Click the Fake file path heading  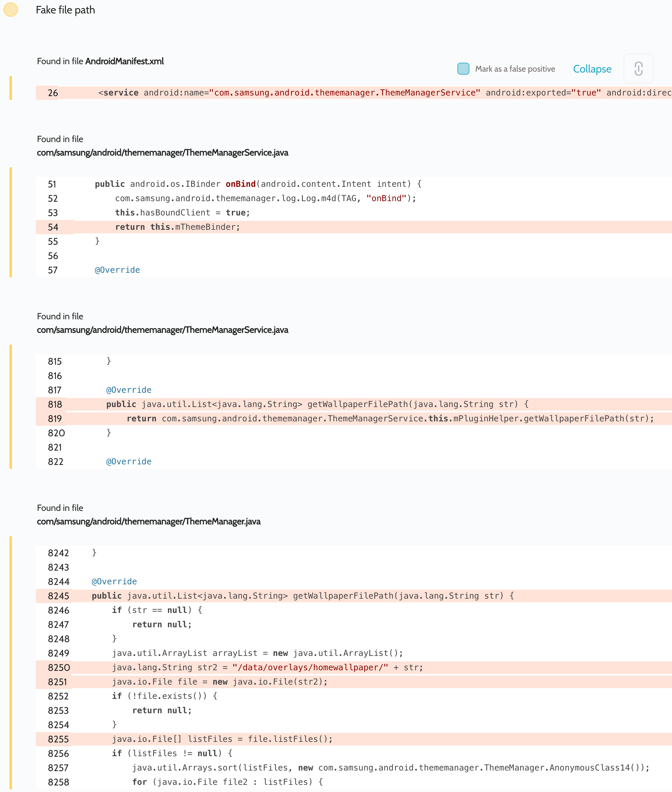coord(65,10)
